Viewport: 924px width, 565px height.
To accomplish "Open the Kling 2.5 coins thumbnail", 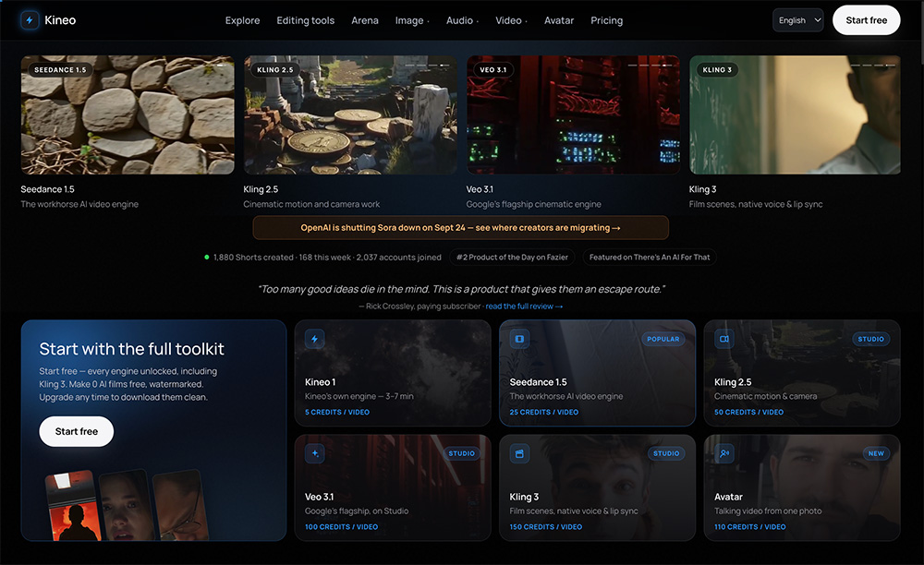I will point(350,114).
